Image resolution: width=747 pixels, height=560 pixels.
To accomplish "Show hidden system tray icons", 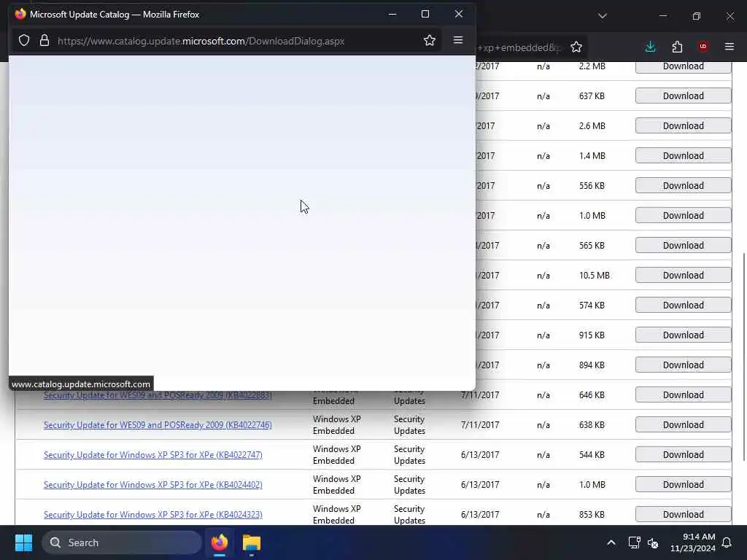I will 611,542.
